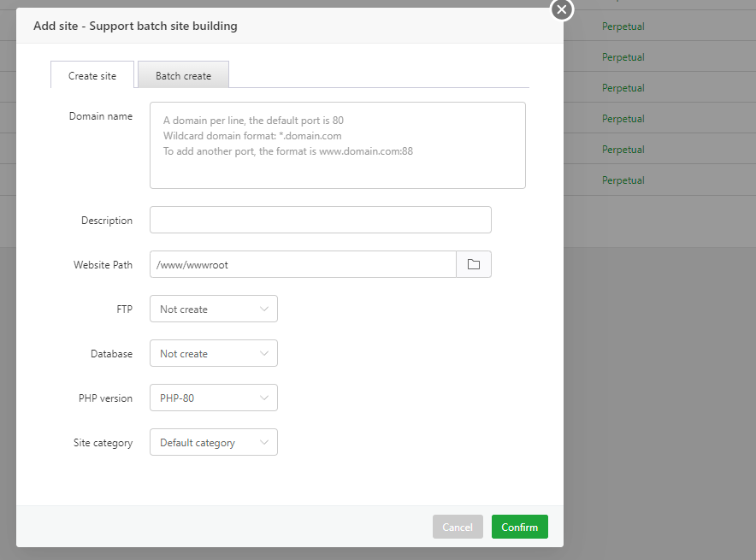Click the Website Path text field
The image size is (756, 560).
point(303,264)
